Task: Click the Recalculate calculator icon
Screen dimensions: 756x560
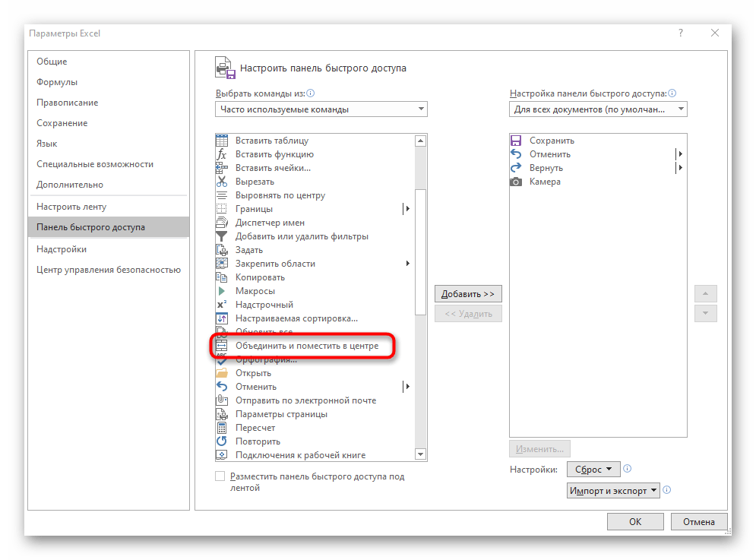Action: [x=222, y=428]
